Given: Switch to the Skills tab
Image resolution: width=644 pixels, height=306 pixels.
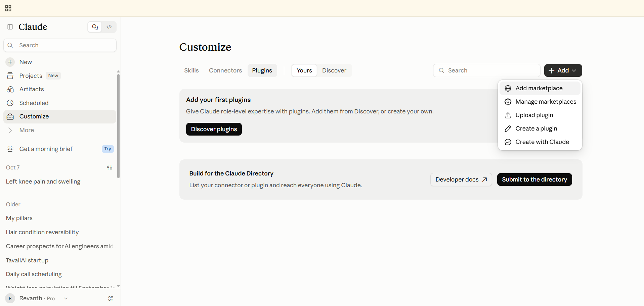Looking at the screenshot, I should [191, 70].
